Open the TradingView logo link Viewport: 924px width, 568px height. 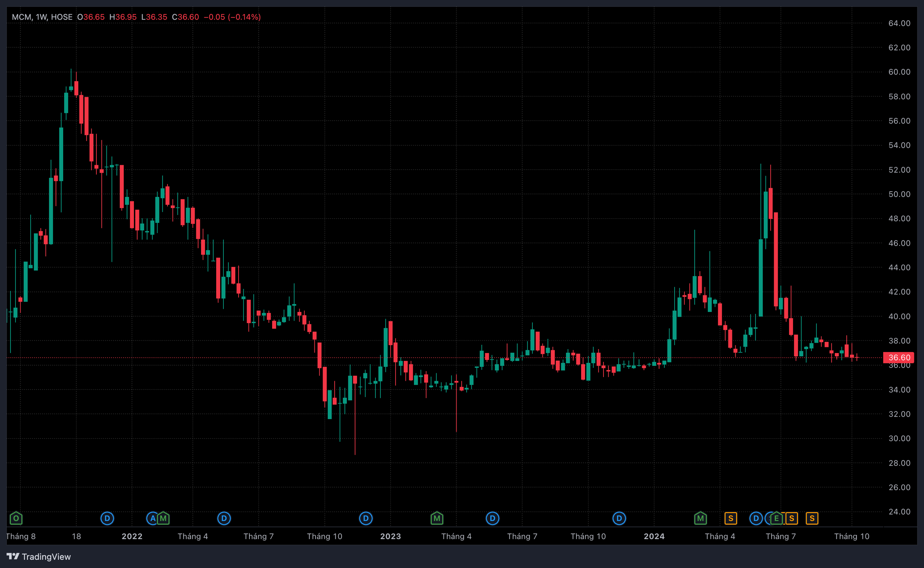pos(39,556)
